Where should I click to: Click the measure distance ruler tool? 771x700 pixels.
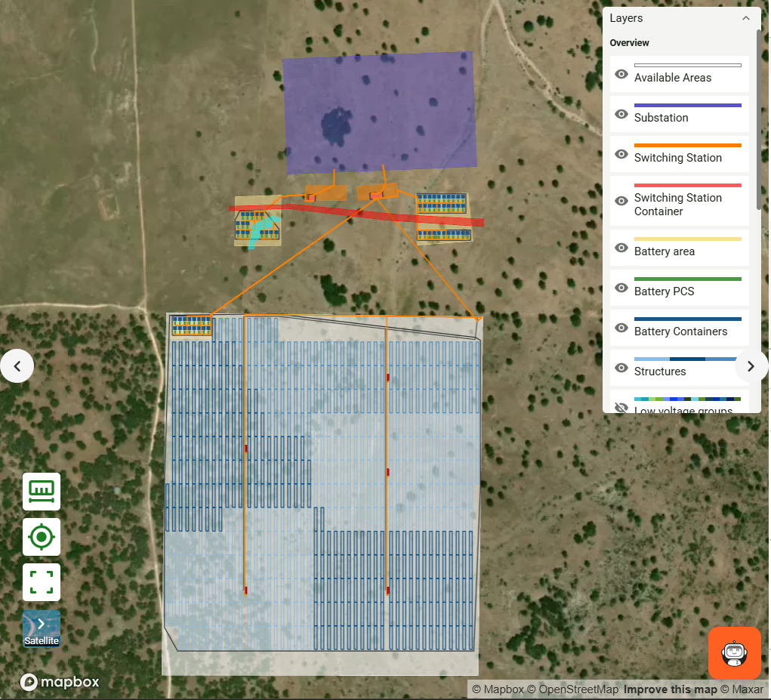pos(42,492)
